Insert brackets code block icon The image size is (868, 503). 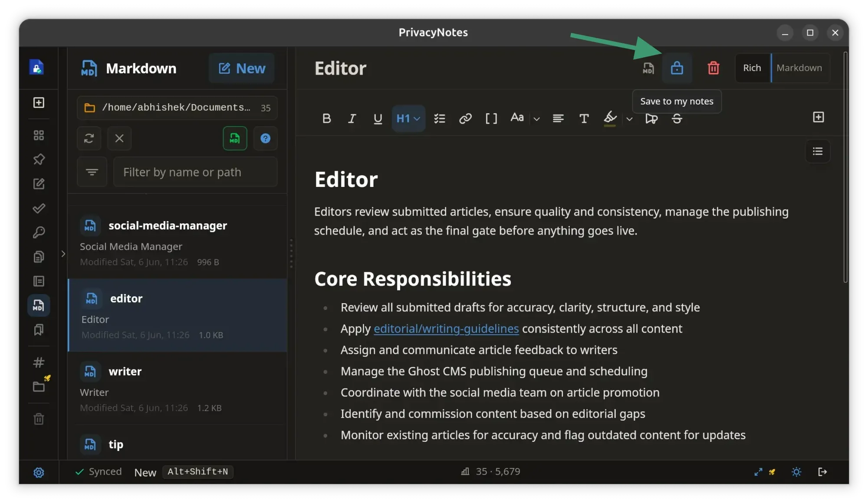point(491,118)
